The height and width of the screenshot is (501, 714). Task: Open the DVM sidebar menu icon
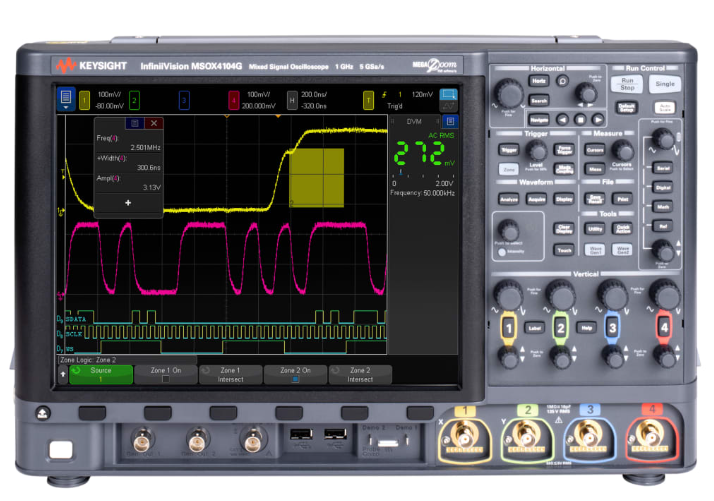450,121
